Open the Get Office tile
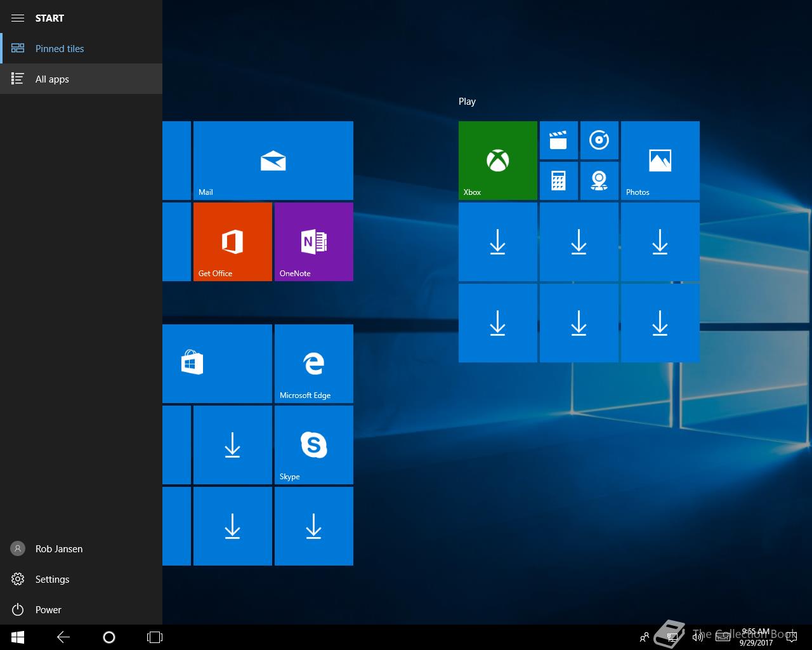 click(233, 242)
